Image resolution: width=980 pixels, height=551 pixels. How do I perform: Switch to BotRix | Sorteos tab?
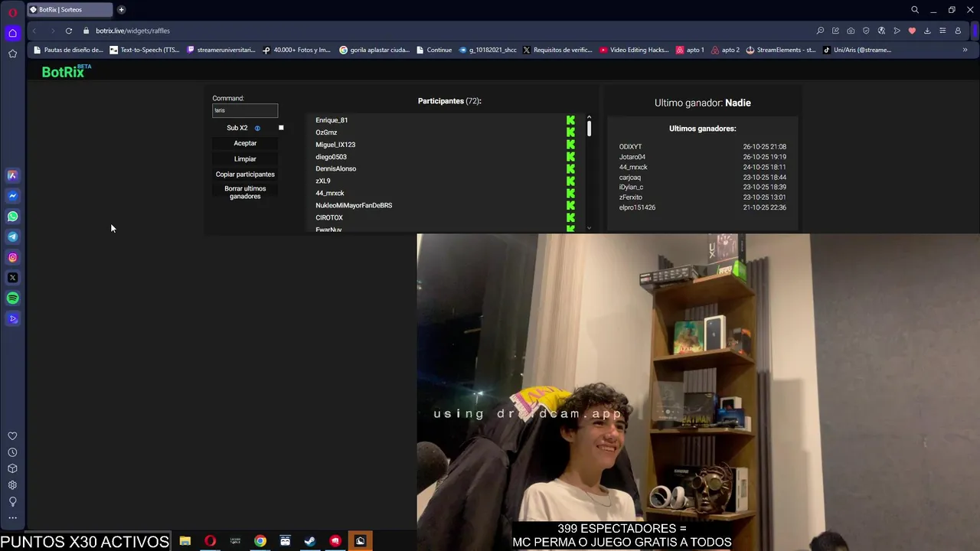[69, 10]
